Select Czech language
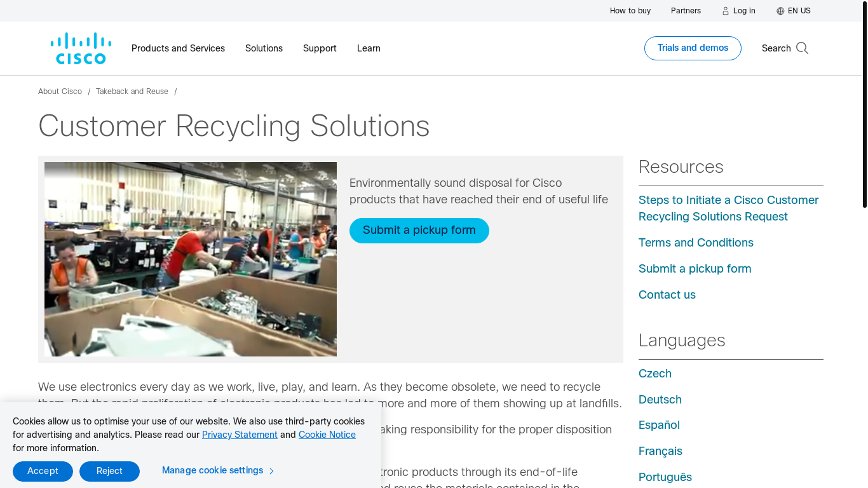Screen dimensions: 868x488 pyautogui.click(x=655, y=374)
